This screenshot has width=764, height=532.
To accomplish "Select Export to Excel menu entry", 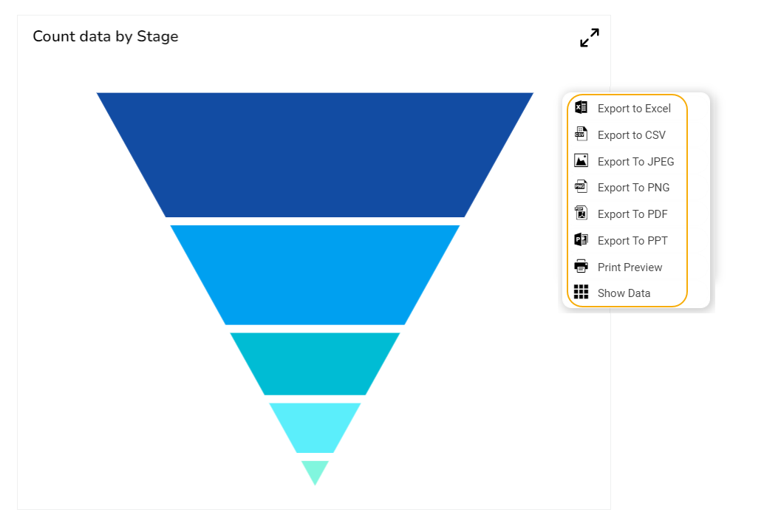I will [x=634, y=109].
